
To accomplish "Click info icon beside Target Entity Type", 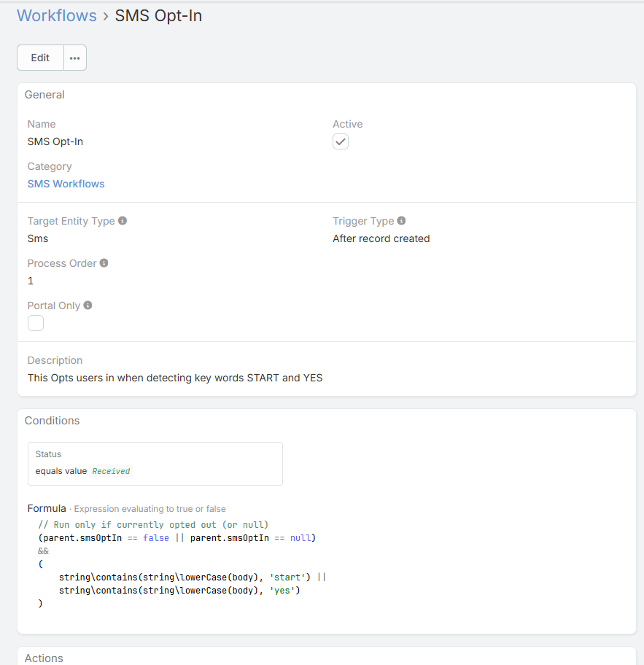I will point(123,221).
